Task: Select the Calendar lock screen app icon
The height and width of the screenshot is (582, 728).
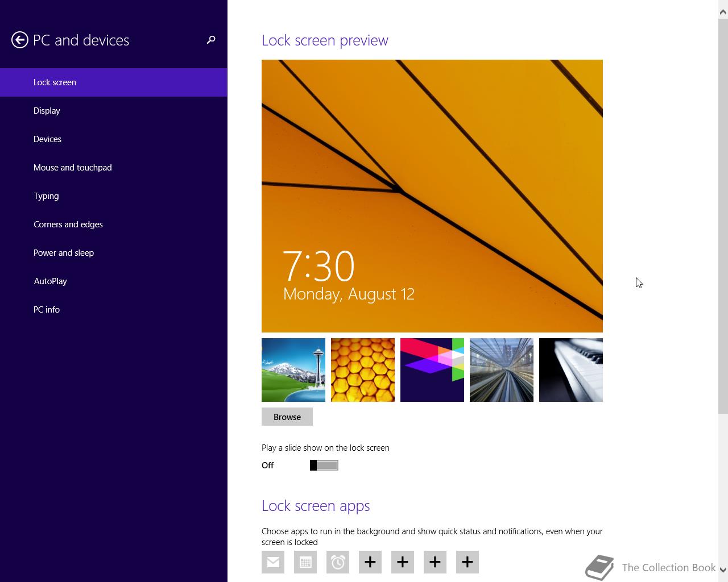Action: [305, 562]
